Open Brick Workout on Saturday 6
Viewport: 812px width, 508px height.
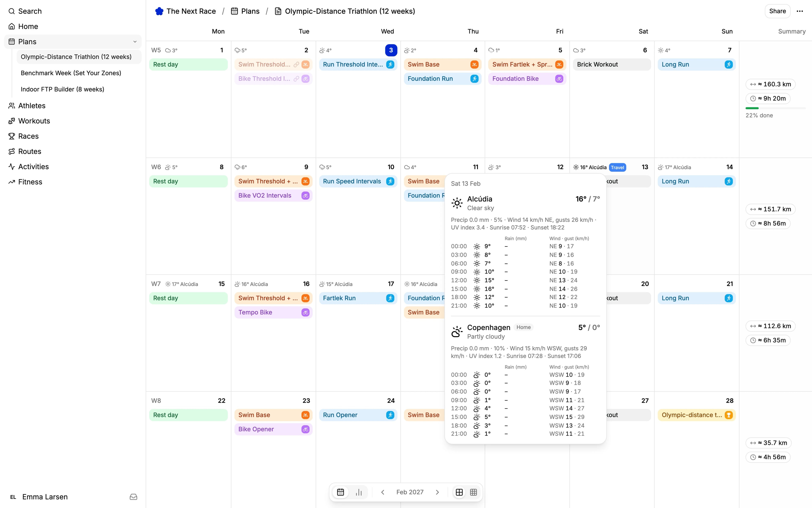click(x=612, y=65)
